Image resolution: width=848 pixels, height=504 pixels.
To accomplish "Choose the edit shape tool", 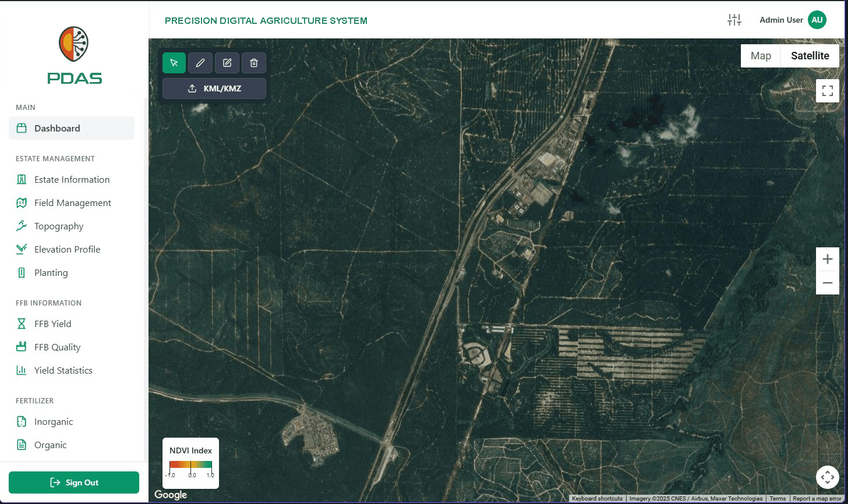I will tap(227, 63).
